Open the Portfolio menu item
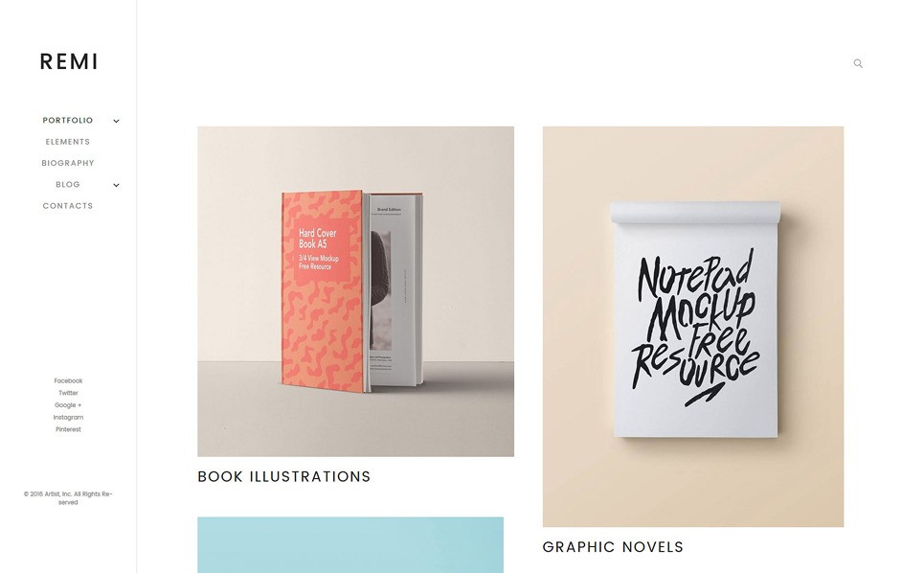Viewport: 924px width, 573px height. (68, 121)
